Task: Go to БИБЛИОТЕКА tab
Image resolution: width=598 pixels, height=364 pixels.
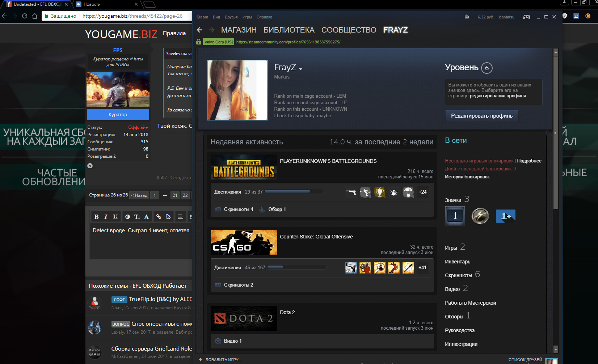Action: point(289,30)
